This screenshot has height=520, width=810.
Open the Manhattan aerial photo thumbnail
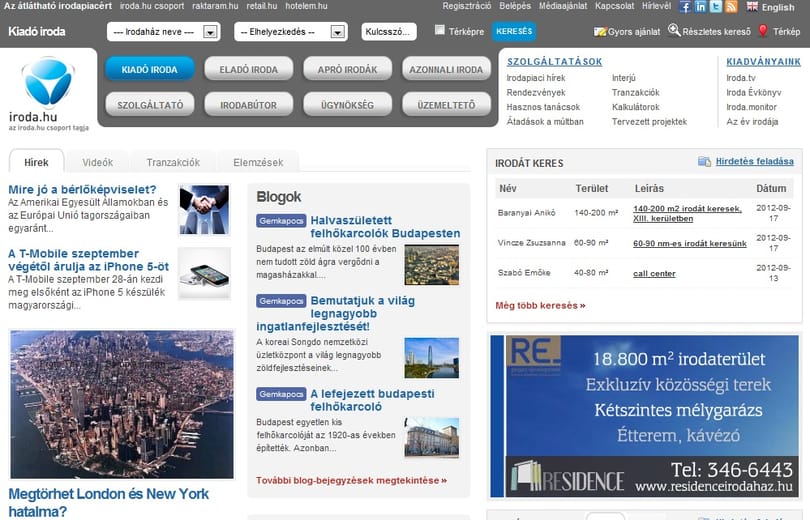click(x=122, y=404)
